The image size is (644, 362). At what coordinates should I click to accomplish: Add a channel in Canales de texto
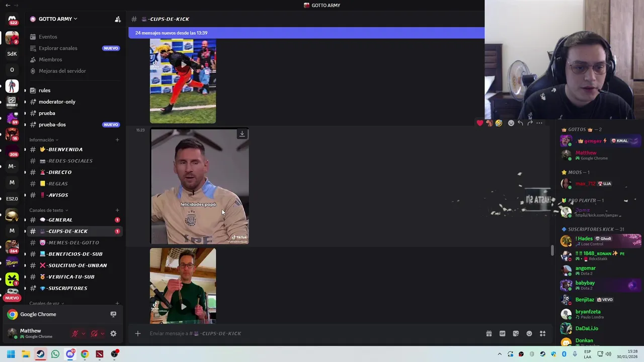pyautogui.click(x=117, y=210)
